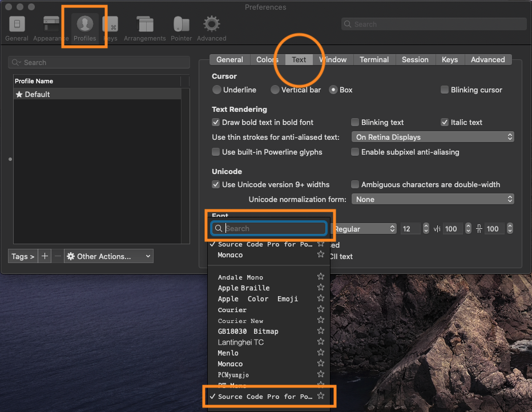Image resolution: width=532 pixels, height=412 pixels.
Task: Toggle Use Unicode version 9+ widths
Action: tap(216, 184)
